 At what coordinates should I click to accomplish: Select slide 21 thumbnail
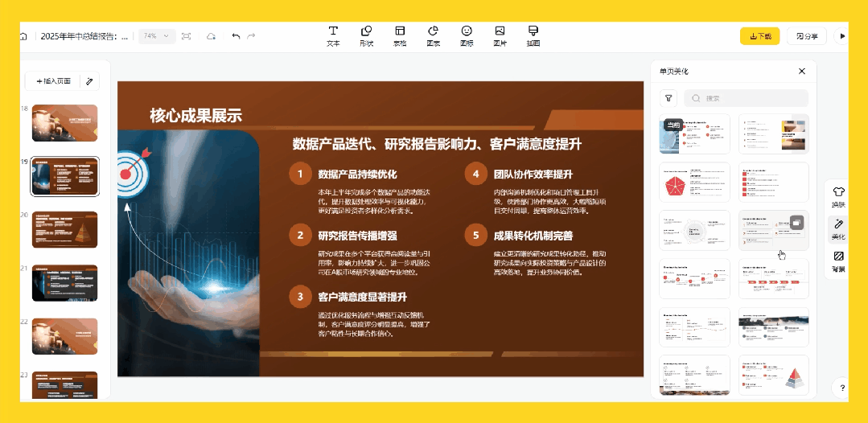(65, 283)
